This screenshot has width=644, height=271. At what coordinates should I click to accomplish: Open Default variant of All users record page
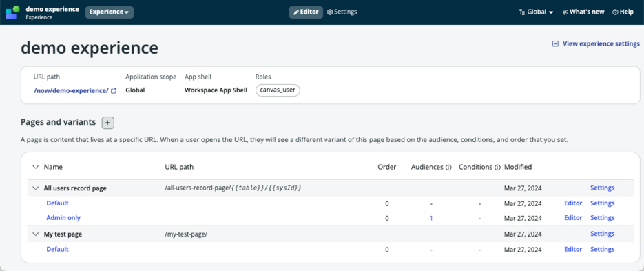(57, 203)
